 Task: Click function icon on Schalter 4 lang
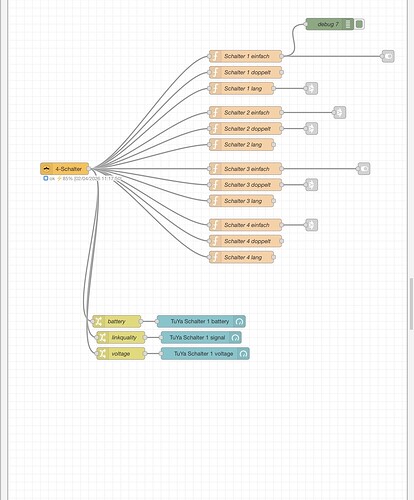click(x=216, y=257)
